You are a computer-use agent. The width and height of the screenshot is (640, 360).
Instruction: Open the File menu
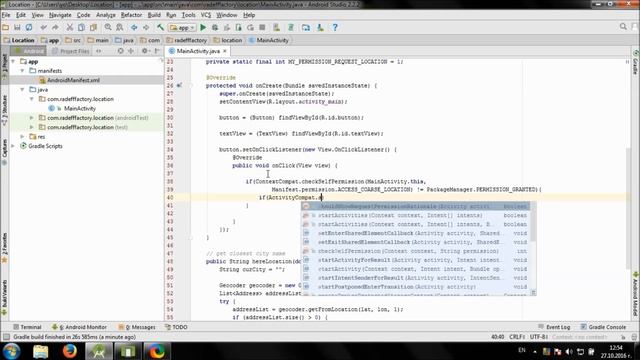tap(6, 15)
